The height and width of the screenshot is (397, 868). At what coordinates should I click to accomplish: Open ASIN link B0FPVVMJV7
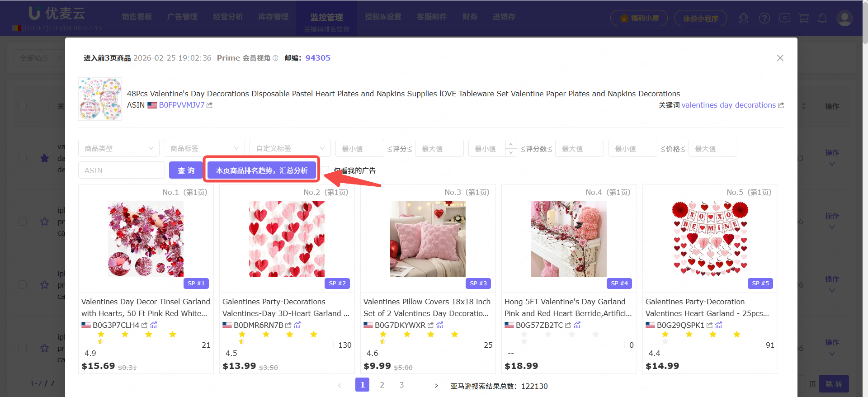point(182,105)
